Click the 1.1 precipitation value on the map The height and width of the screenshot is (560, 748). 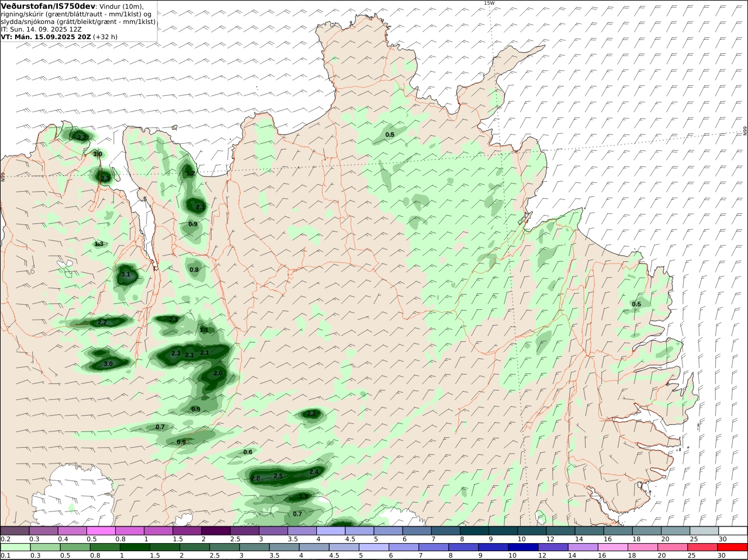(204, 330)
